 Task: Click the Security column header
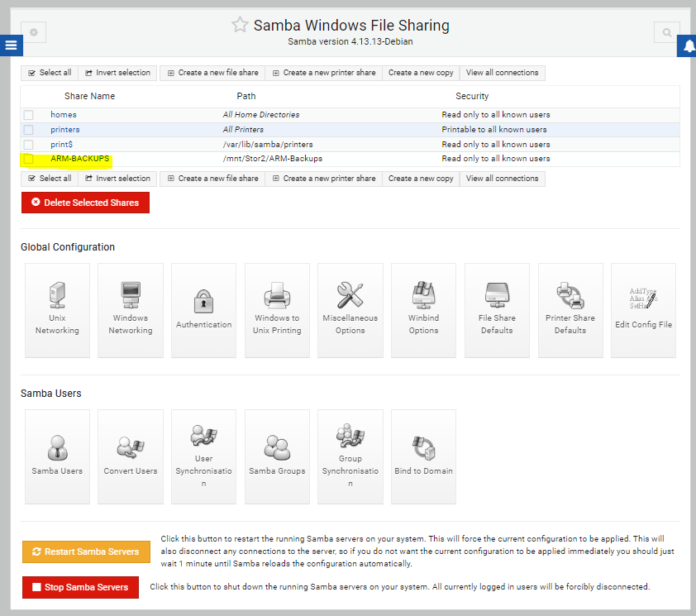coord(472,96)
